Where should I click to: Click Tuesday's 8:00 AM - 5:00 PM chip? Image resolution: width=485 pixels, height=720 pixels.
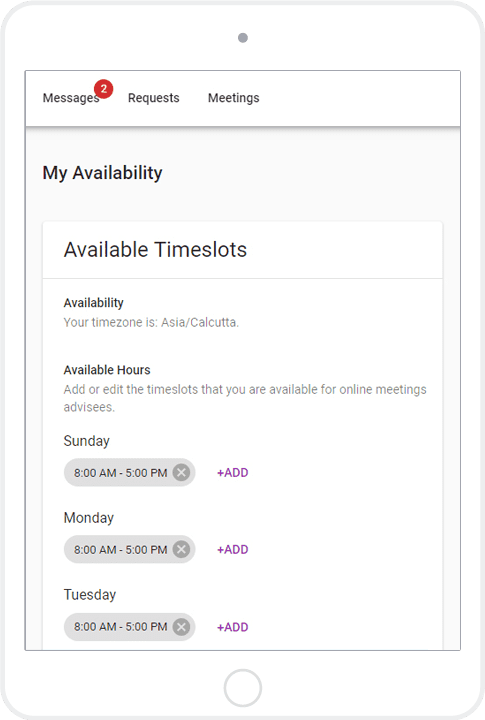[120, 627]
